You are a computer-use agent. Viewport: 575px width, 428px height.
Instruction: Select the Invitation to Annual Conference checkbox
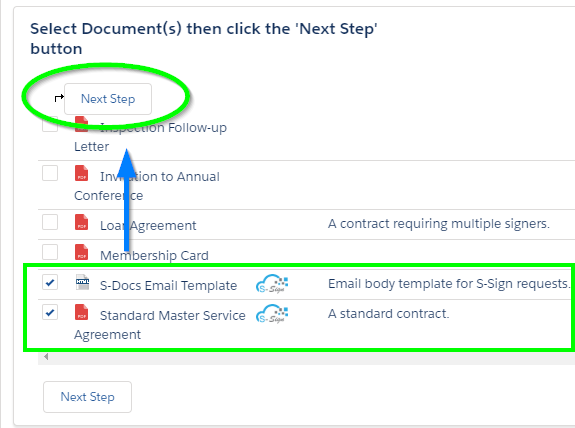tap(50, 173)
